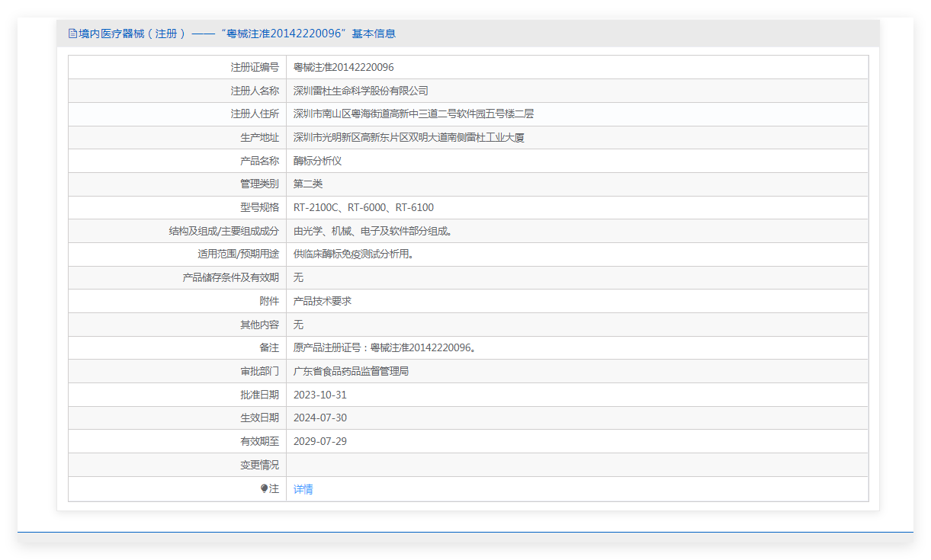Click the 结构及组成 description text
The image size is (931, 560).
373,231
